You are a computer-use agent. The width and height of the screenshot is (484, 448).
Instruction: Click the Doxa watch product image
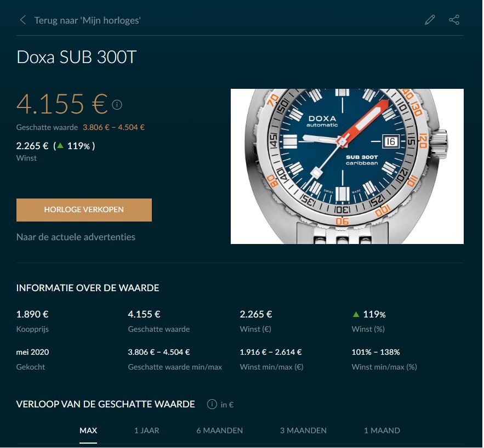(x=347, y=166)
